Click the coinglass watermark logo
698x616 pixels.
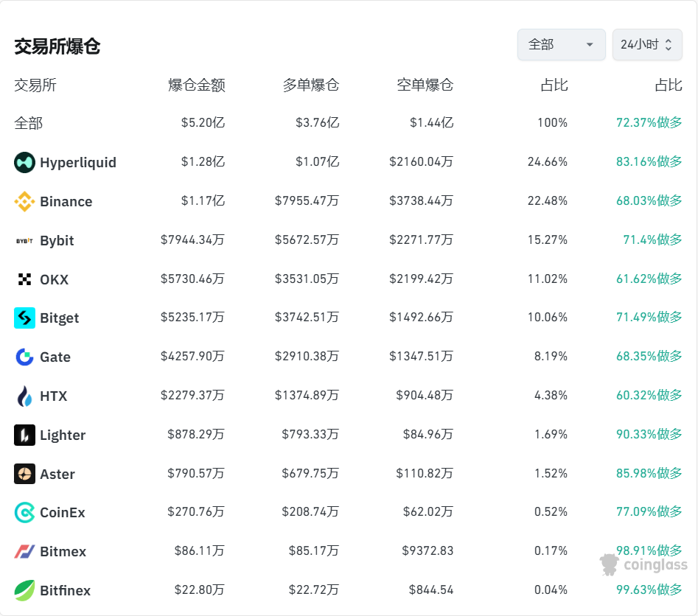click(643, 565)
